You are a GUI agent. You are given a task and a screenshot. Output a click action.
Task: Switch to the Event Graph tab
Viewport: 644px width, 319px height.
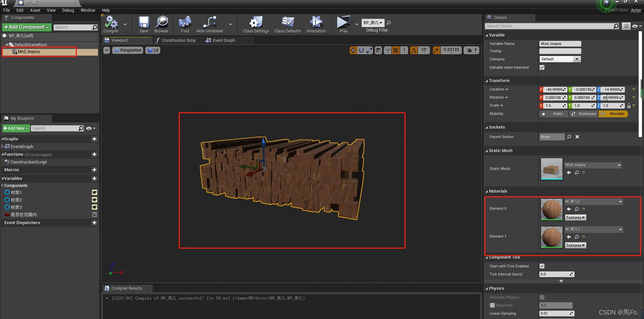click(224, 41)
